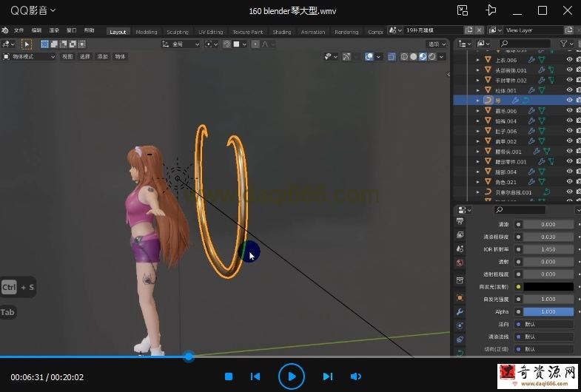Hide 手肘零件.002 with its eye icon
Image resolution: width=581 pixels, height=392 pixels.
[x=569, y=80]
